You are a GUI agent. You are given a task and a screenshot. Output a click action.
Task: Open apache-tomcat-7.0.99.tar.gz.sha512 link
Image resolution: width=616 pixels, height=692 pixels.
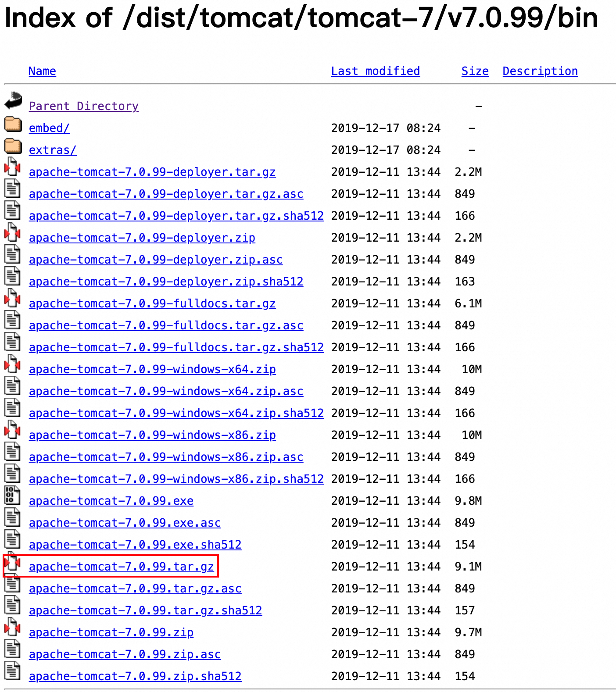[146, 610]
